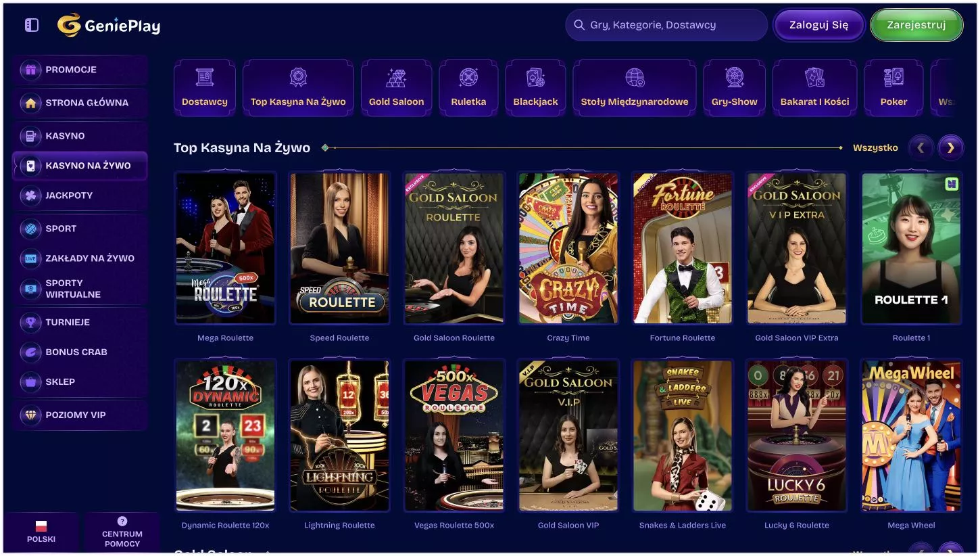
Task: Open the Promocje gift icon
Action: click(30, 70)
